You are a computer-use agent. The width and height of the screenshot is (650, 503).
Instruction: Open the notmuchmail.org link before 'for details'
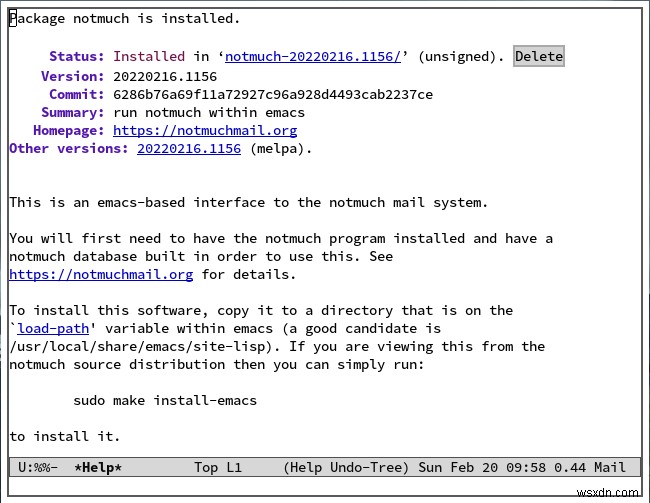point(101,275)
